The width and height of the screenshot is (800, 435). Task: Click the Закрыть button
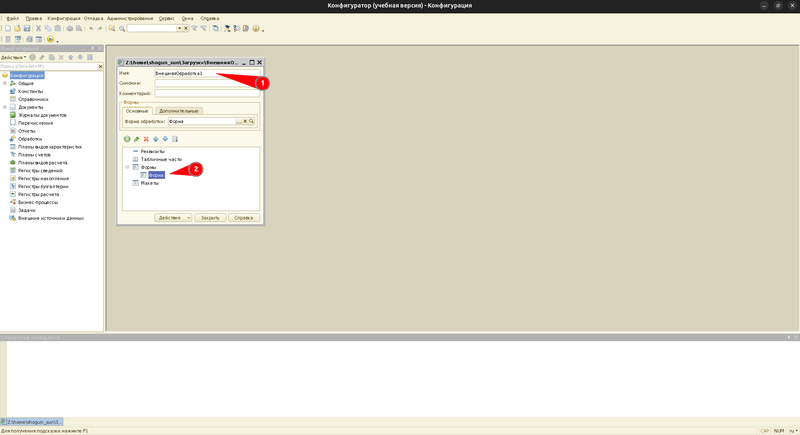210,218
